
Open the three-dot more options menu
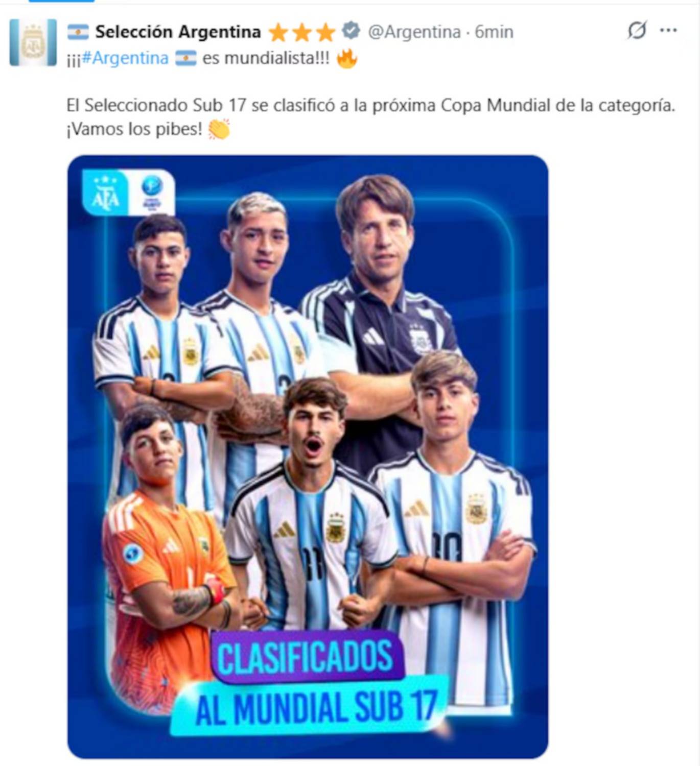click(x=668, y=31)
